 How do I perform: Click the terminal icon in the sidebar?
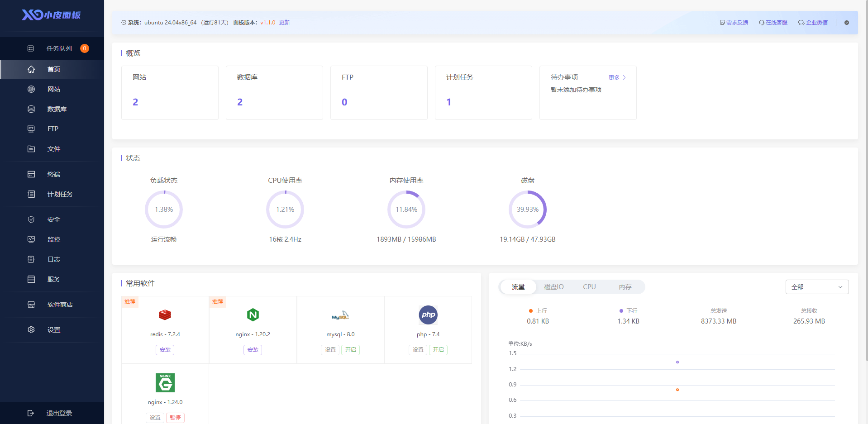click(x=31, y=174)
